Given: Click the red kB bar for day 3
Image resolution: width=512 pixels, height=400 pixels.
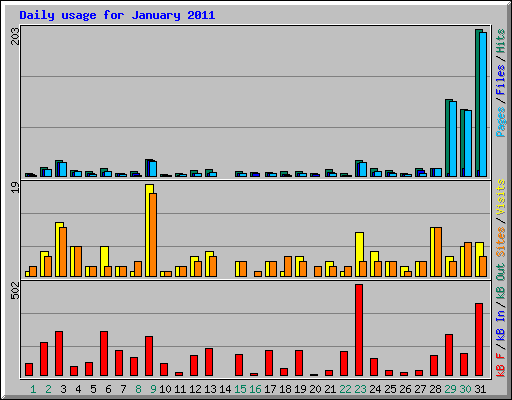Looking at the screenshot, I should pyautogui.click(x=59, y=354).
